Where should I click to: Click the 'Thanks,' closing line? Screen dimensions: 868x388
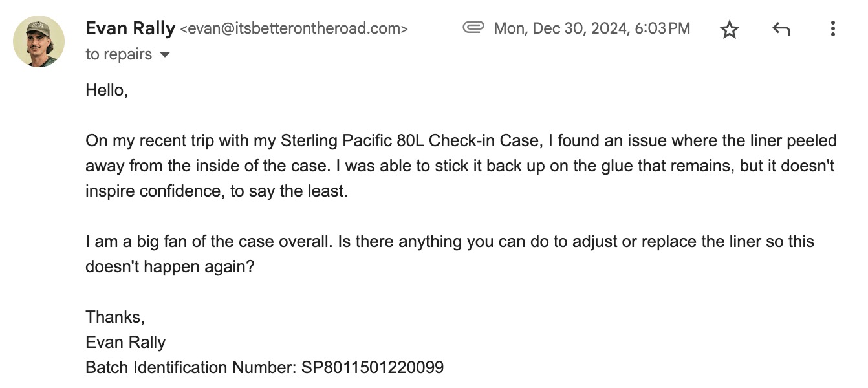tap(115, 318)
